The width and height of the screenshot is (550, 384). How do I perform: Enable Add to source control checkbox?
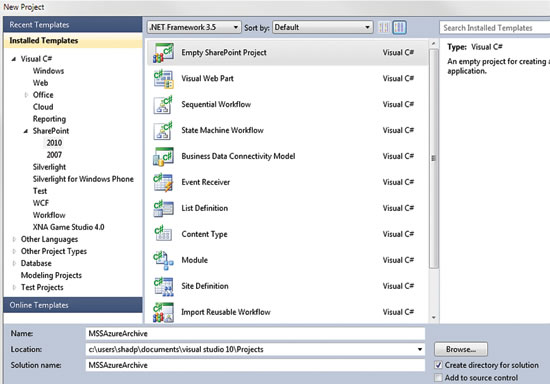coord(438,378)
